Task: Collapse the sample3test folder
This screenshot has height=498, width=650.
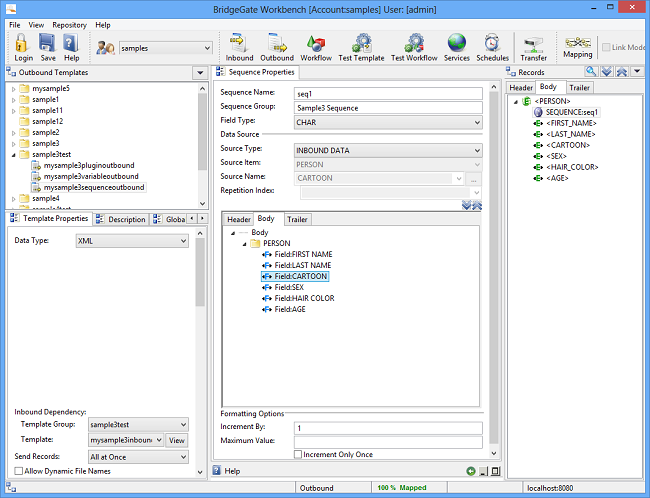Action: [14, 155]
